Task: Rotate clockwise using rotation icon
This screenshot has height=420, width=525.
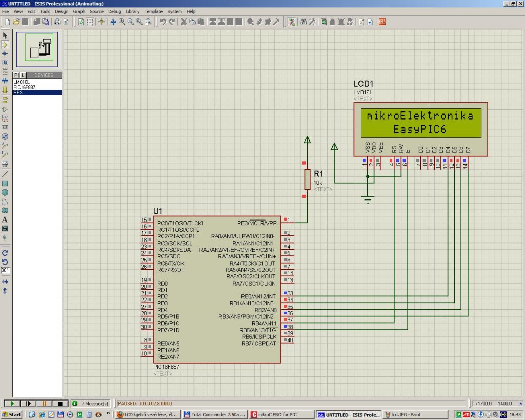Action: click(x=5, y=253)
